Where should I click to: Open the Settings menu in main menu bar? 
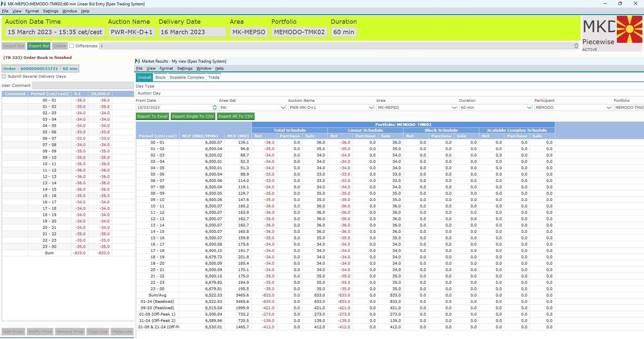pyautogui.click(x=50, y=11)
